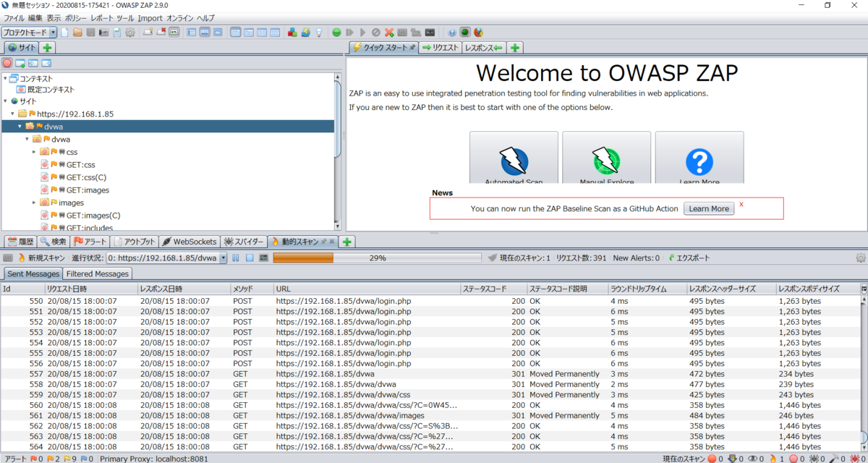Collapse the Contexts tree node
868x463 pixels.
pos(5,78)
